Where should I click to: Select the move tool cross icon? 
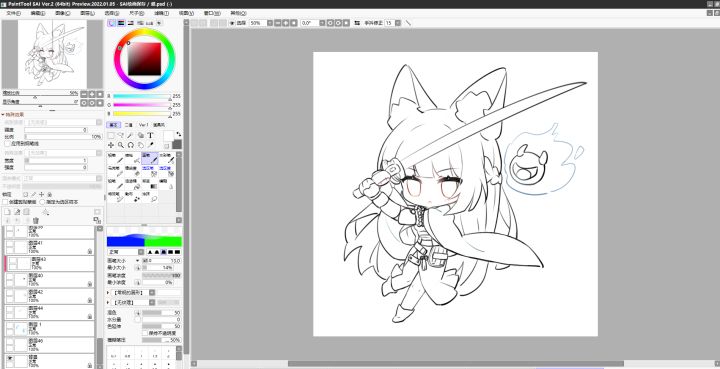tap(111, 145)
